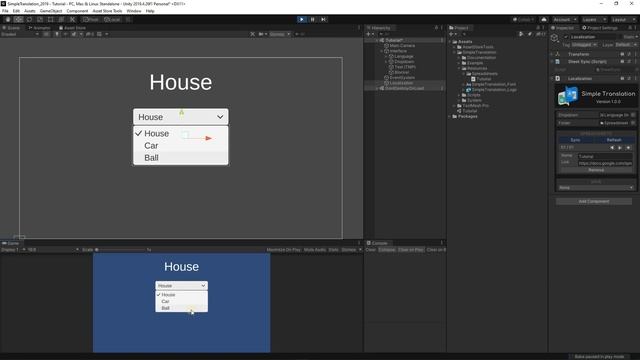Select the Move tool in the toolbar
Image resolution: width=640 pixels, height=360 pixels.
18,19
